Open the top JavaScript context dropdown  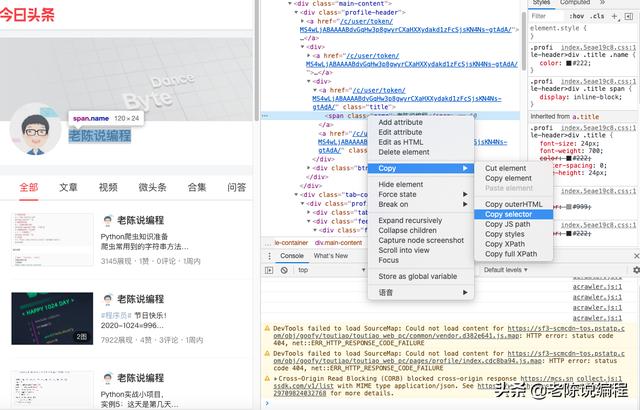coord(331,270)
